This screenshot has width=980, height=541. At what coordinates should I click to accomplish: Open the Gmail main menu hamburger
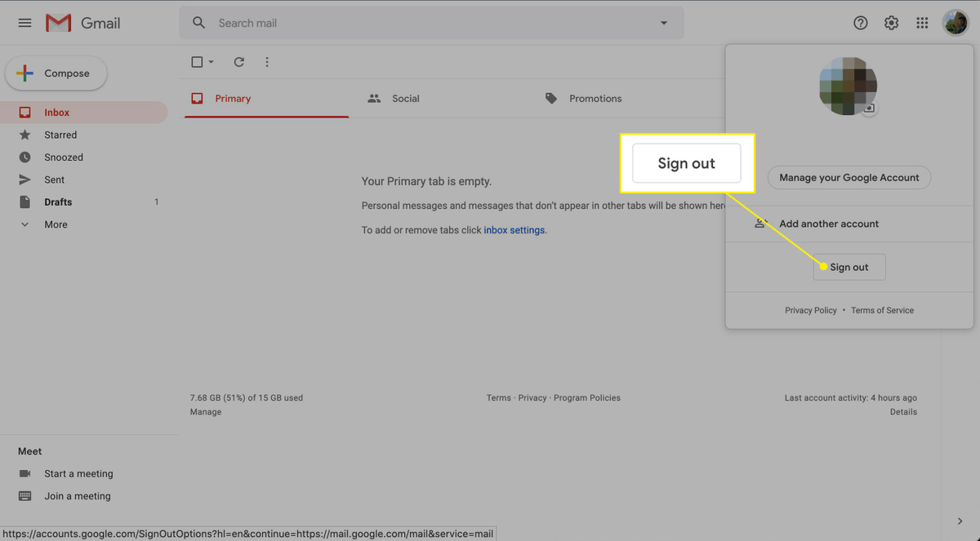coord(24,22)
